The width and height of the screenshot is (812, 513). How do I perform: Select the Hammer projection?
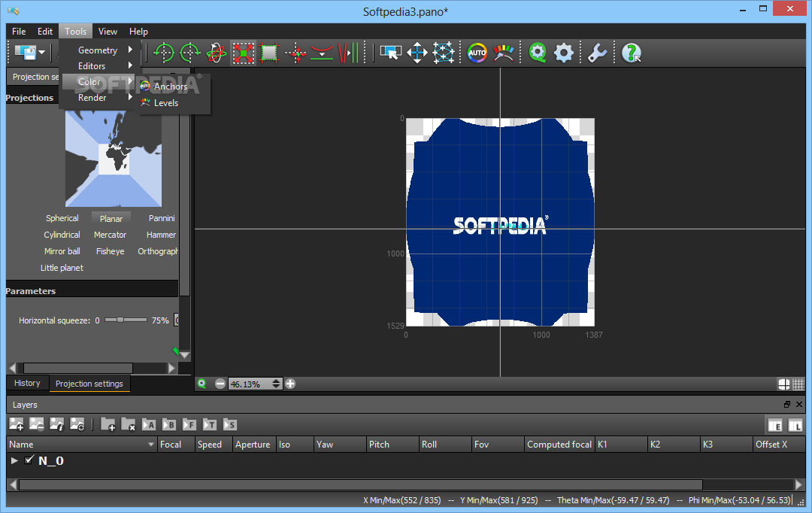(x=161, y=235)
